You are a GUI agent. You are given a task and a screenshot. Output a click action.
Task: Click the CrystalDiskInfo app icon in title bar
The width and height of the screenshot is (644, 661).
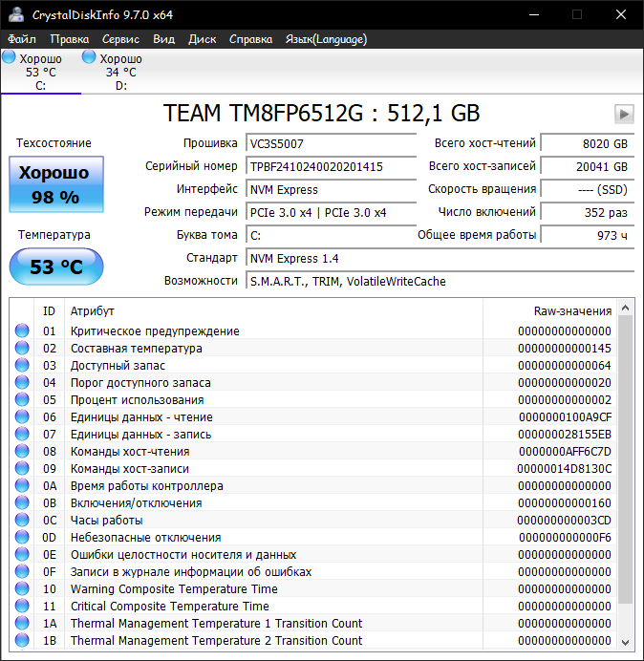pos(16,14)
